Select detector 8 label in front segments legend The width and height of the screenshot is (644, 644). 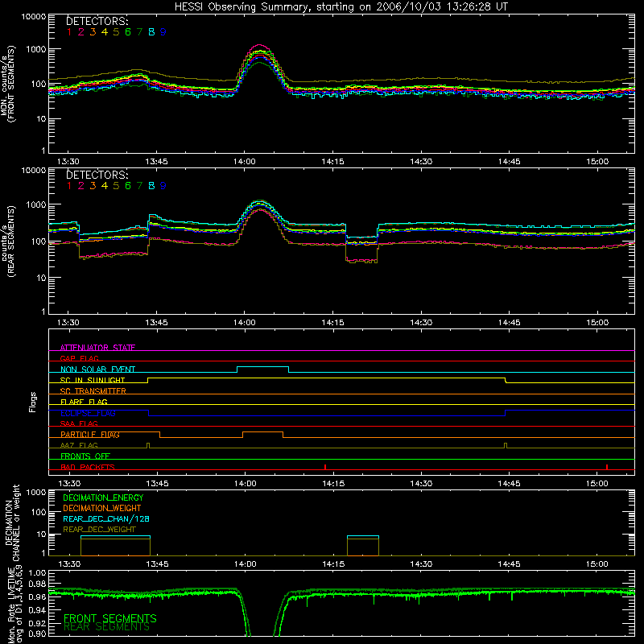151,32
